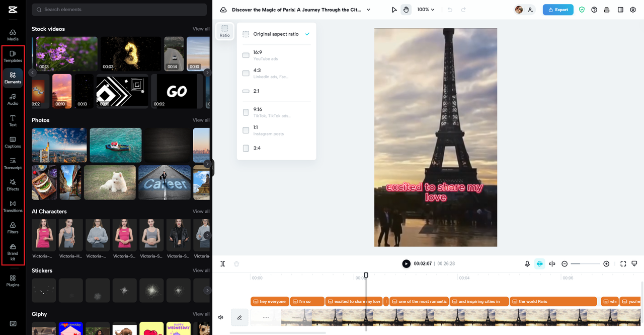Open the Filters panel
Viewport: 644px width, 335px height.
coord(13,228)
